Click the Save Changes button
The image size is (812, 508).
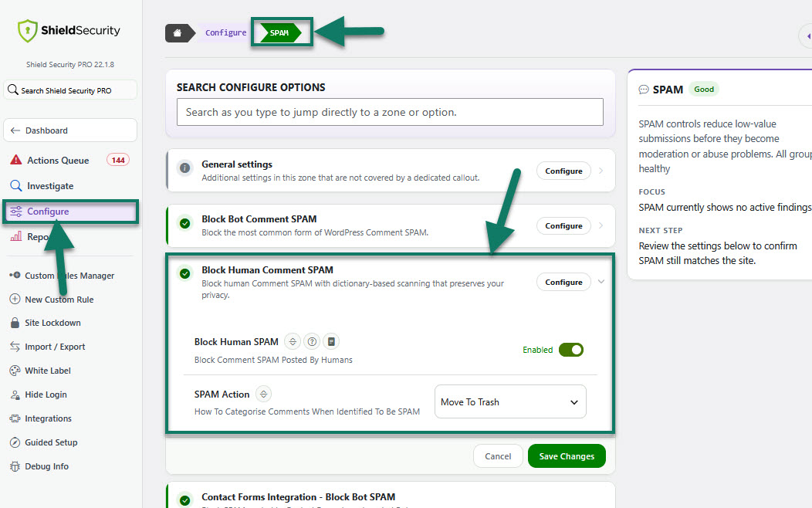567,456
